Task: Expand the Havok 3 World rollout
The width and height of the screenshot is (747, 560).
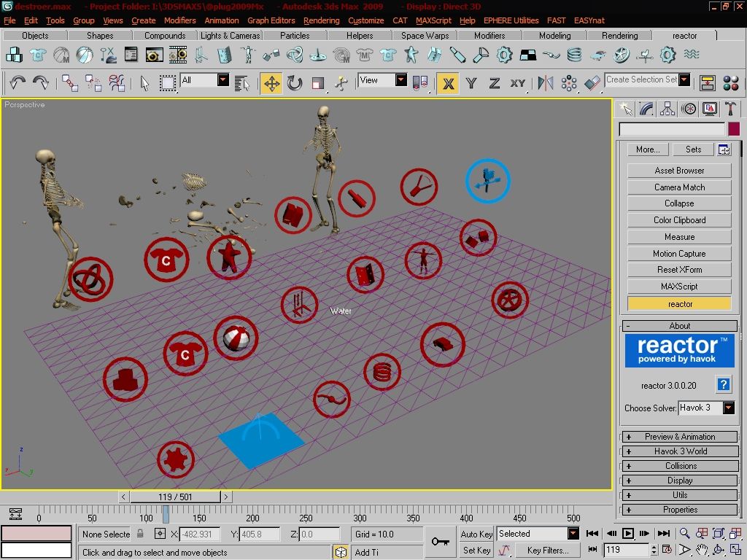Action: [x=680, y=451]
